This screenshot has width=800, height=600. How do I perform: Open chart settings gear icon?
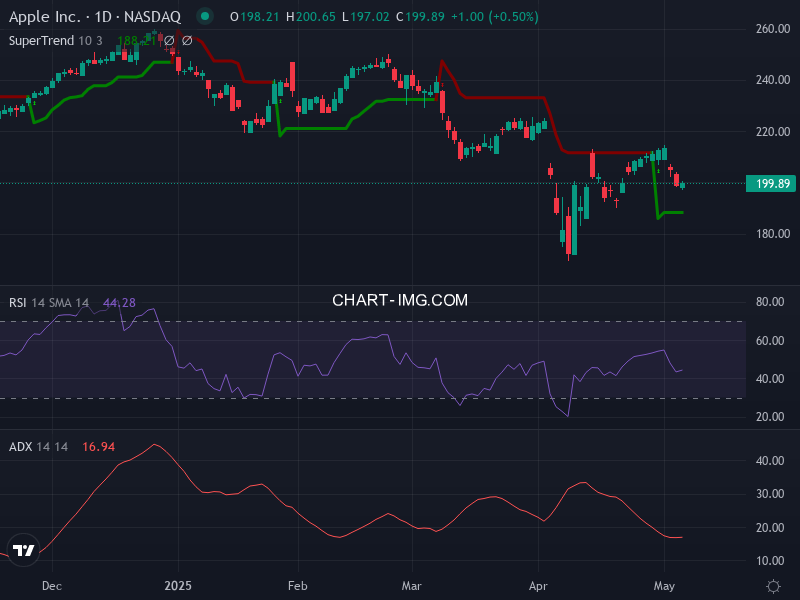(773, 586)
